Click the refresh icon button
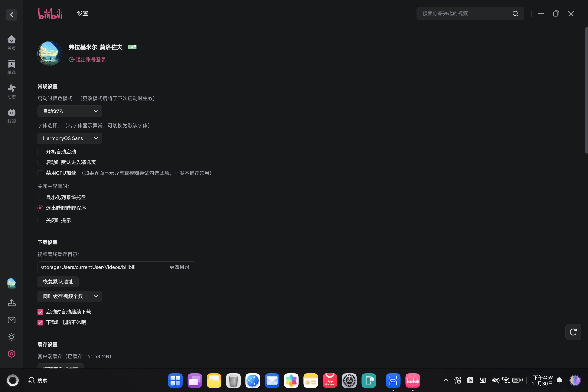The width and height of the screenshot is (588, 392). [x=573, y=332]
